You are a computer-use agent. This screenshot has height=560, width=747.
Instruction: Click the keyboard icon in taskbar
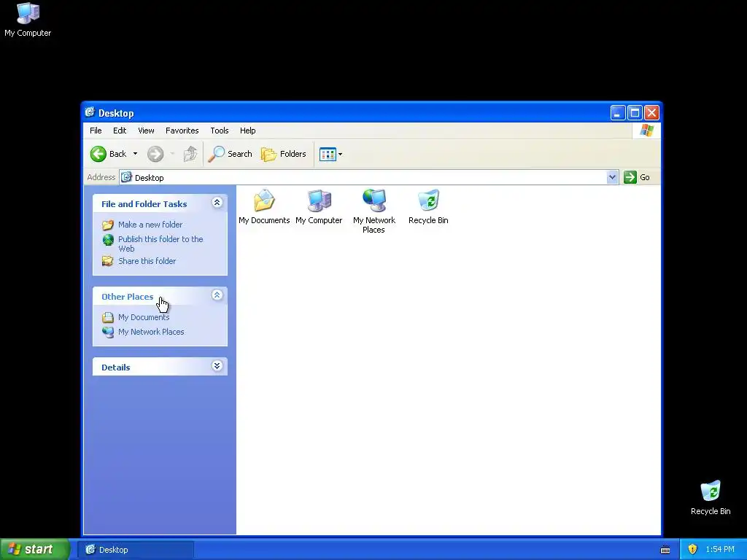665,550
